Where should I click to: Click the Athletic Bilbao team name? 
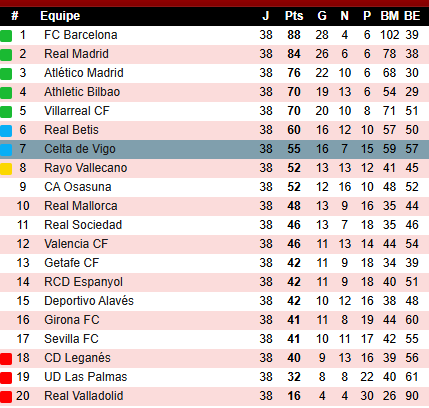[82, 92]
